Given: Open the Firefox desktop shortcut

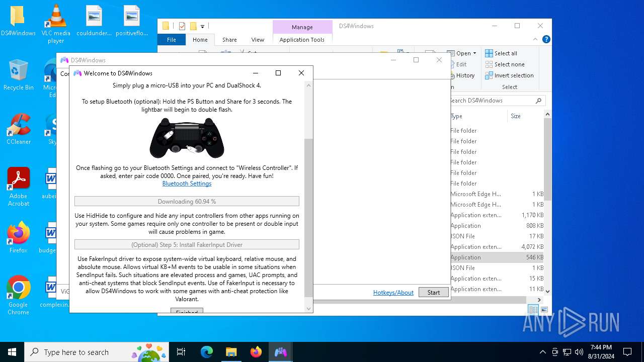Looking at the screenshot, I should coord(18,238).
